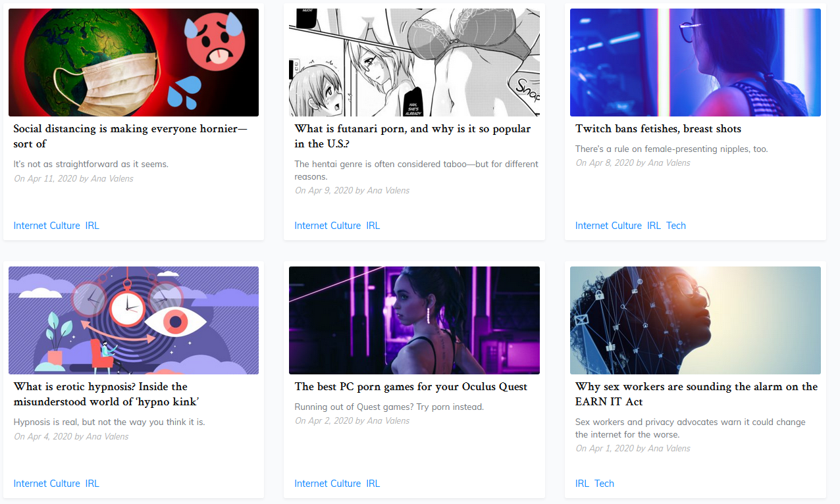Select Tech tag under Twitch bans article

click(676, 226)
